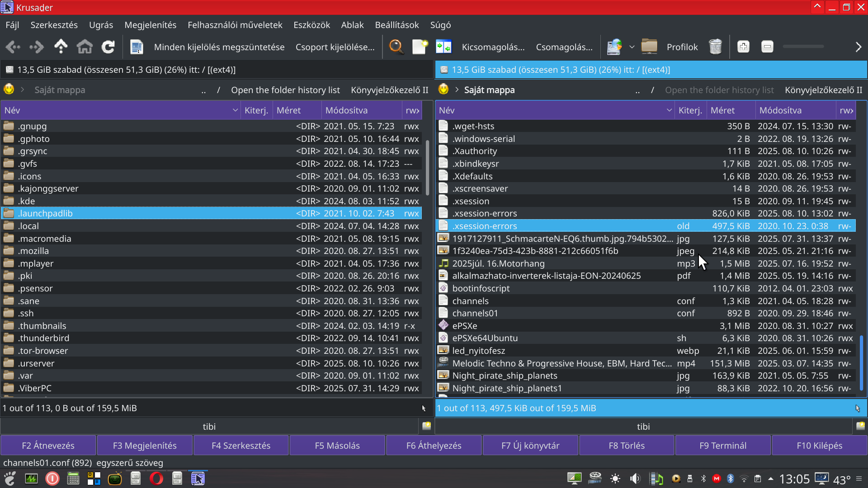
Task: Go forward with the right arrow toolbar icon
Action: point(37,47)
